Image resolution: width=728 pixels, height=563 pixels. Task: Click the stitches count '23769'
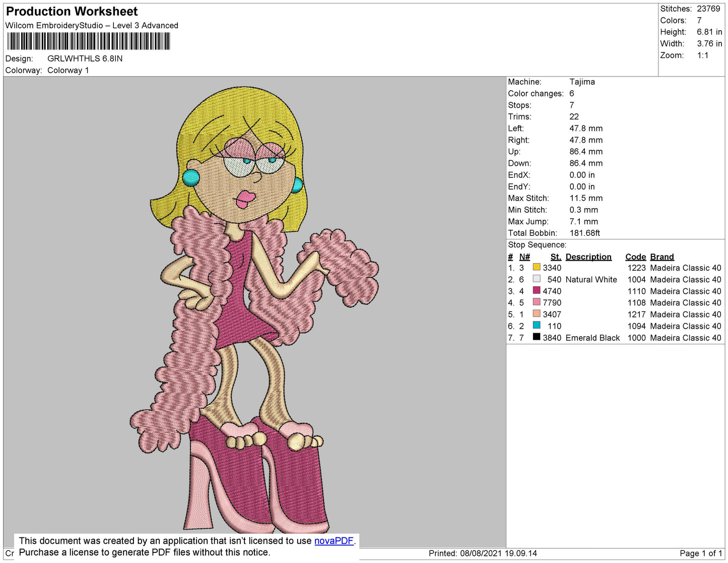(708, 9)
